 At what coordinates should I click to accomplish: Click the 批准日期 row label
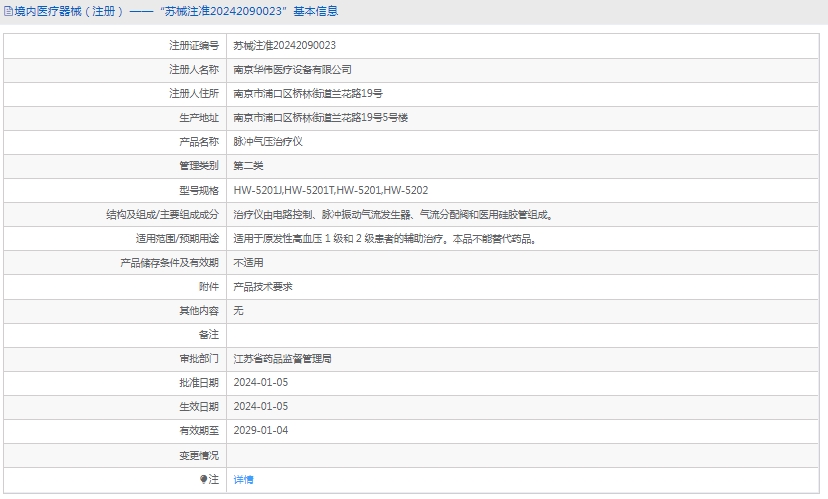198,383
